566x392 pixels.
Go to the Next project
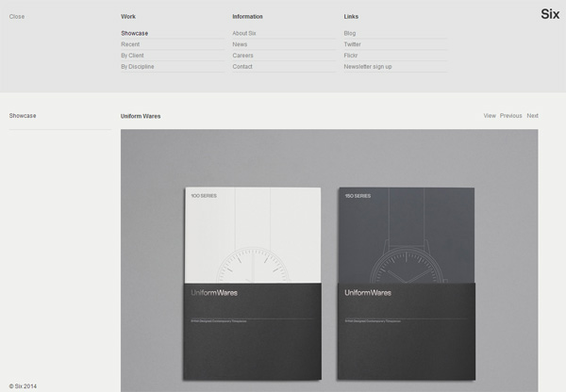532,116
